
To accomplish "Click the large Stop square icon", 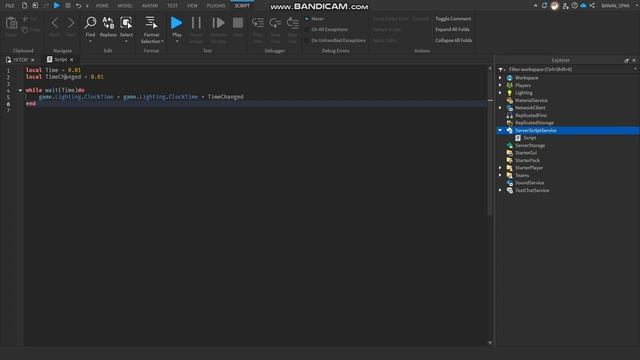I will [238, 23].
